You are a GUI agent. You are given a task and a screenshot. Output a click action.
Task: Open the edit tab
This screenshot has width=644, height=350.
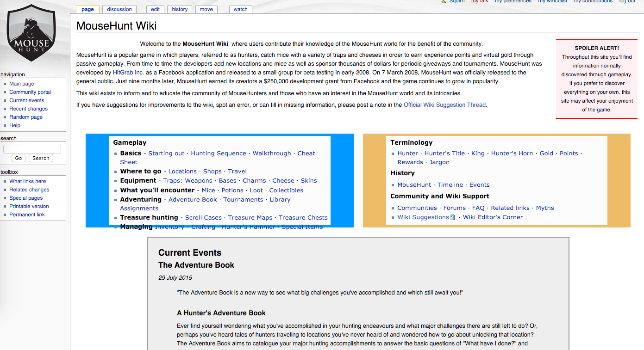click(x=155, y=9)
